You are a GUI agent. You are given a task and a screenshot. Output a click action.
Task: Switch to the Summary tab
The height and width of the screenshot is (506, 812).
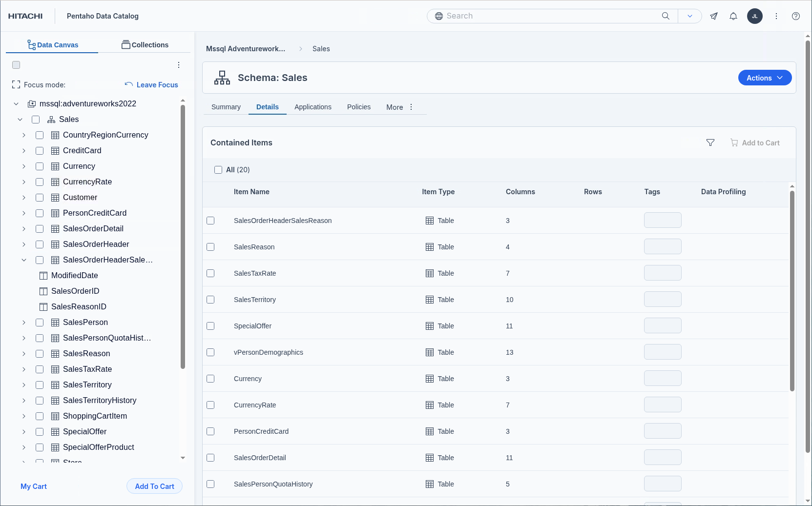226,107
